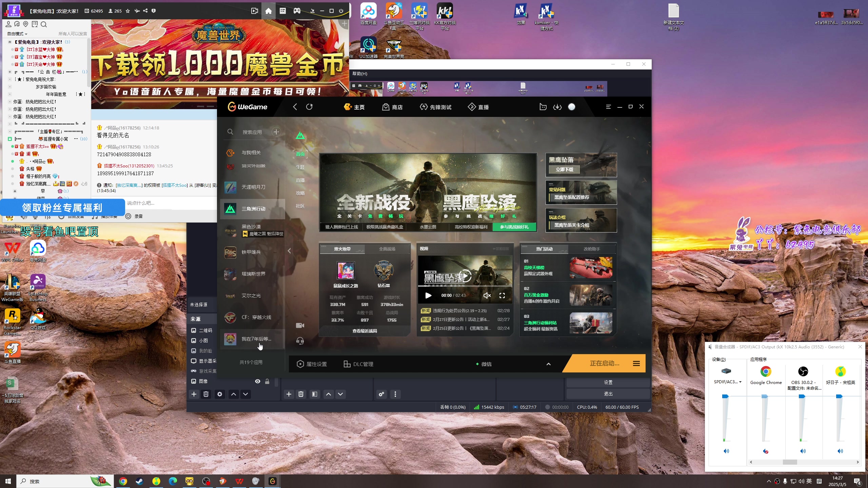
Task: Open OBS mixer three-dot menu
Action: [x=395, y=394]
